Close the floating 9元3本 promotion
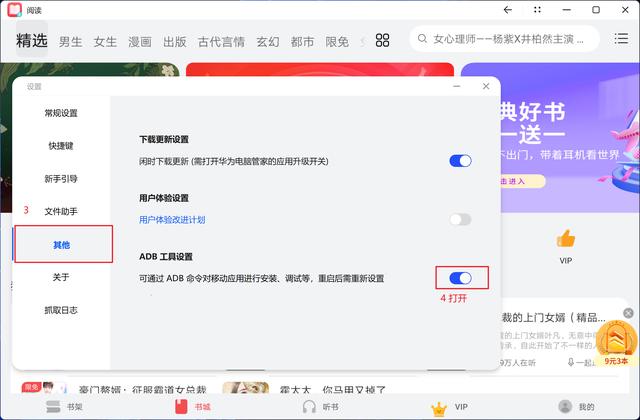 628,313
